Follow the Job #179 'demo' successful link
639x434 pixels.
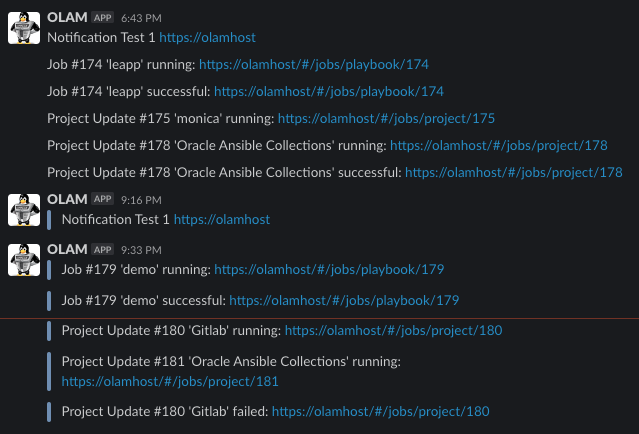pyautogui.click(x=344, y=300)
